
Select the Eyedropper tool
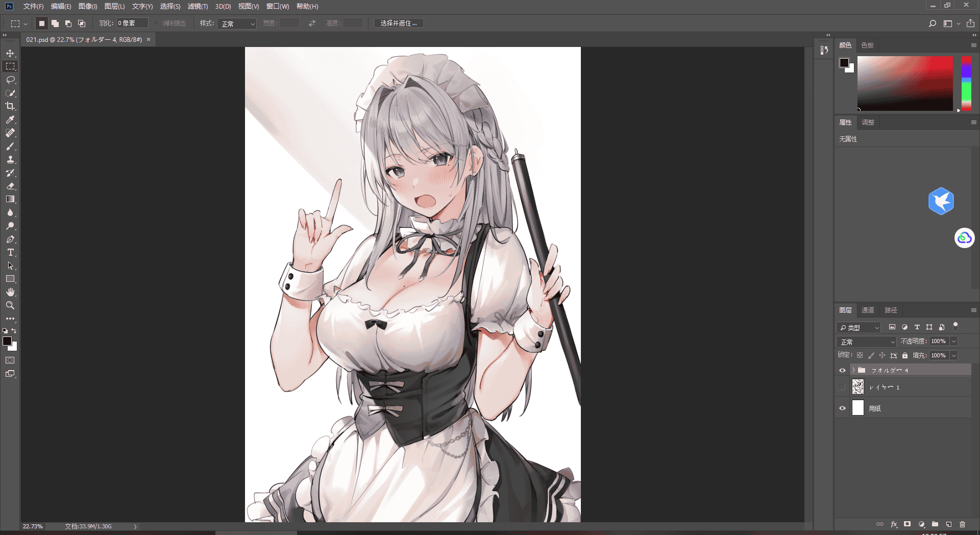10,119
